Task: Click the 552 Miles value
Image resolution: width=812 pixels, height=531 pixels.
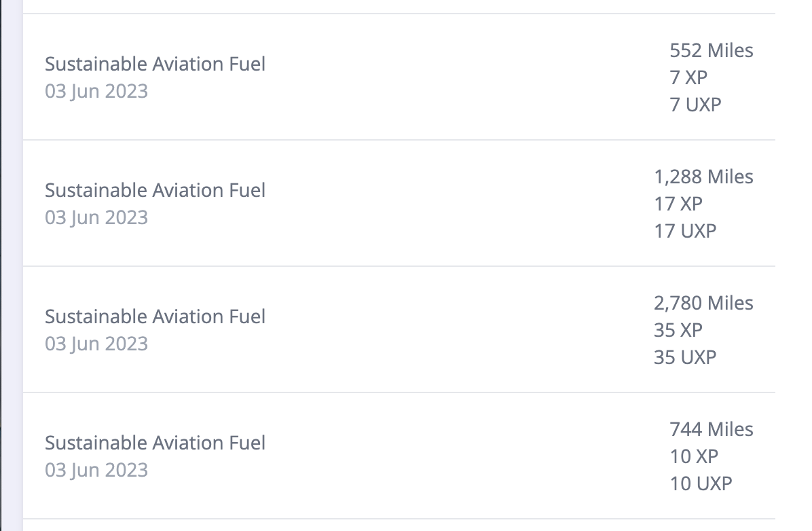Action: (711, 50)
